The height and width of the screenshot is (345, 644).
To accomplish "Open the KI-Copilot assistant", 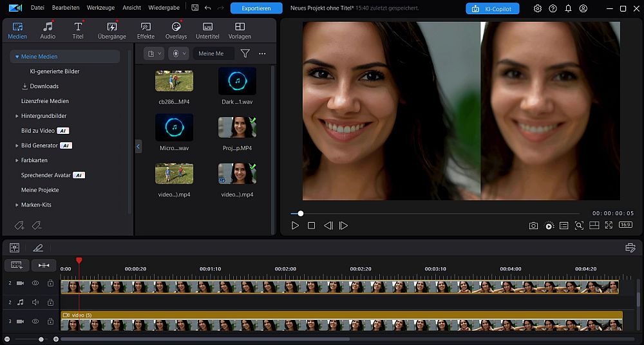I will pyautogui.click(x=493, y=8).
